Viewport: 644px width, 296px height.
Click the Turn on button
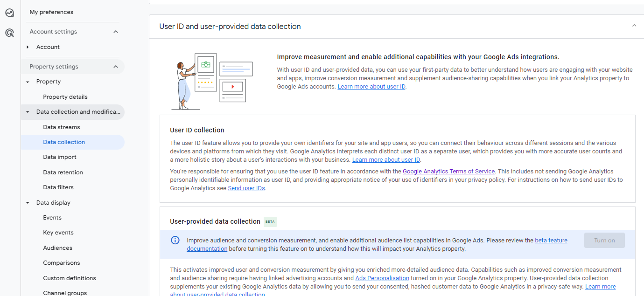point(604,241)
